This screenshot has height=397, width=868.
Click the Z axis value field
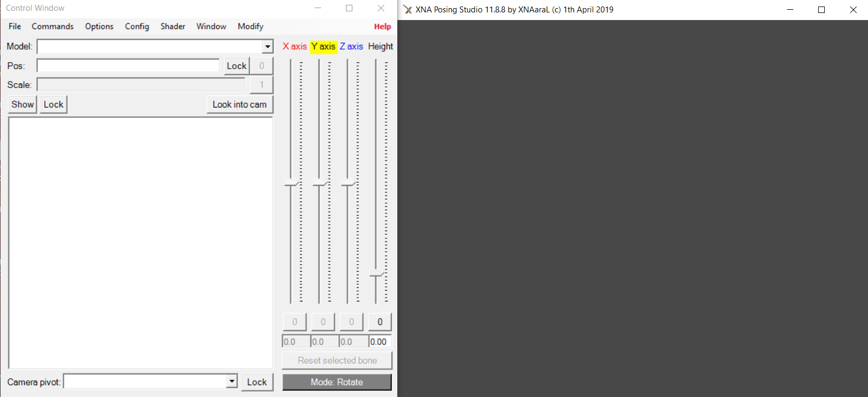click(x=353, y=341)
